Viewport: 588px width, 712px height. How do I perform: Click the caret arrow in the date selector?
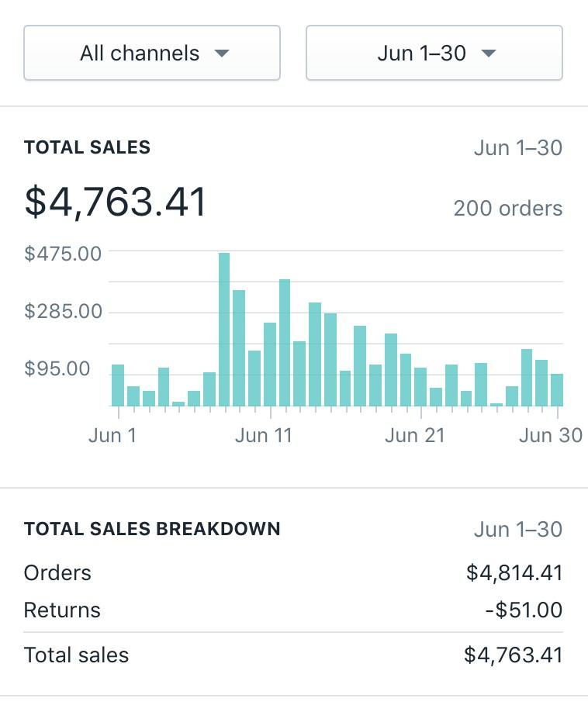pos(488,54)
